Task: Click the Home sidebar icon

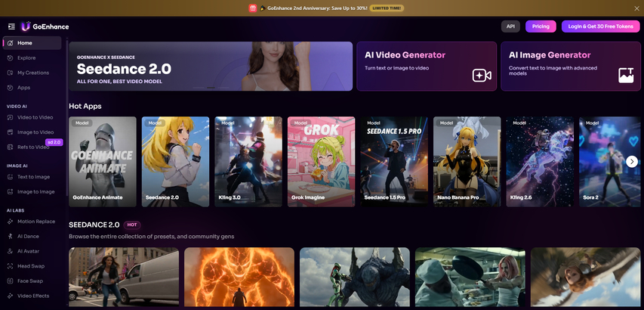Action: [x=11, y=43]
